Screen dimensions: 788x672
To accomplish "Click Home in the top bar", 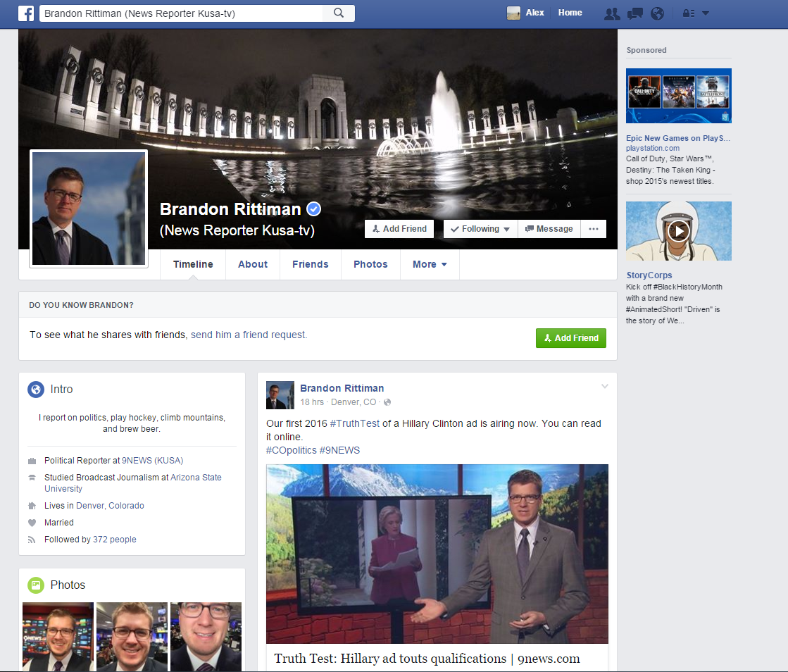I will tap(570, 13).
